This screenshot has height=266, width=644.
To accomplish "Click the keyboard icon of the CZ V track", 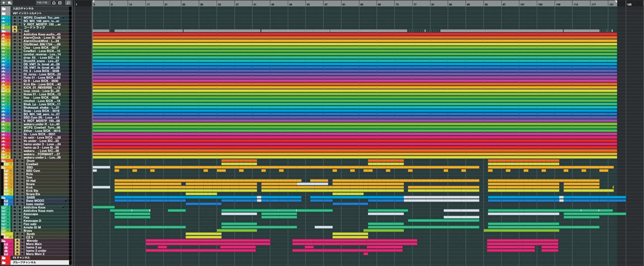I will coord(5,237).
